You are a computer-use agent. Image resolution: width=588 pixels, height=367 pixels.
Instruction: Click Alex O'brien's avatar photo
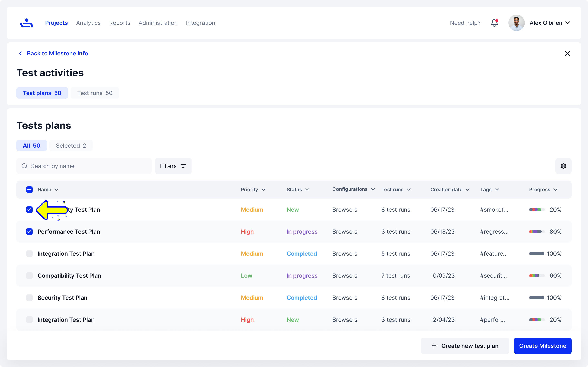pos(516,23)
